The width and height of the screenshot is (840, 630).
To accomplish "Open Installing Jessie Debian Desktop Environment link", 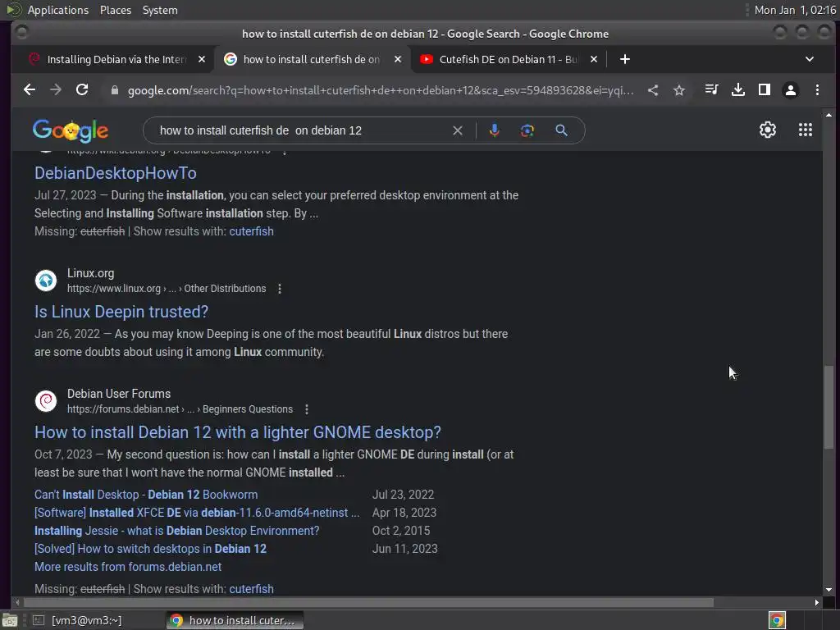I will 177,531.
